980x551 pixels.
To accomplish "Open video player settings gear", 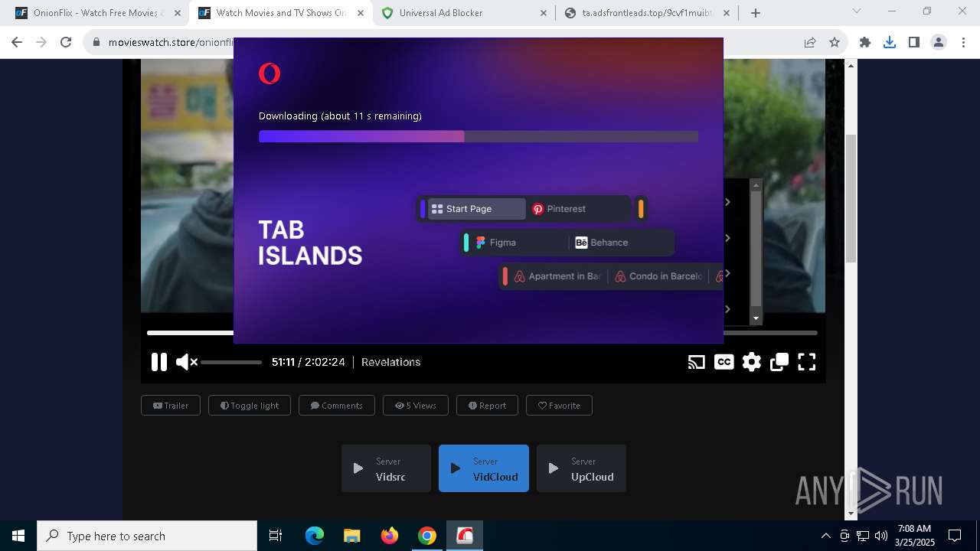I will 752,362.
